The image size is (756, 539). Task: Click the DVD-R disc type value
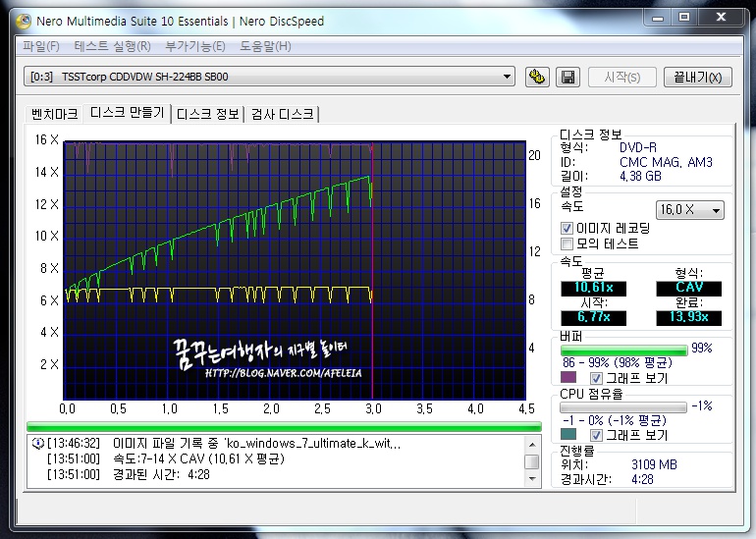[x=637, y=147]
